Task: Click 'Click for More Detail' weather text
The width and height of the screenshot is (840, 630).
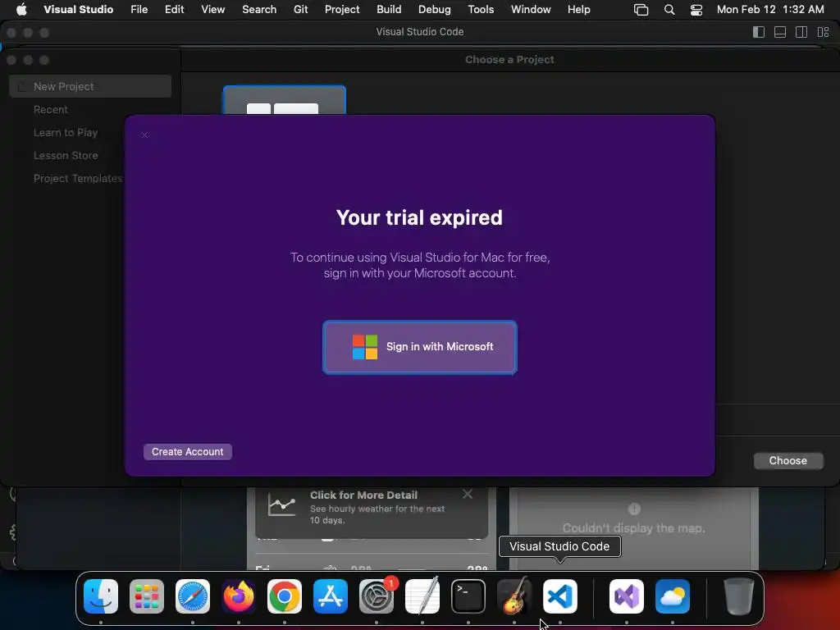Action: tap(363, 495)
